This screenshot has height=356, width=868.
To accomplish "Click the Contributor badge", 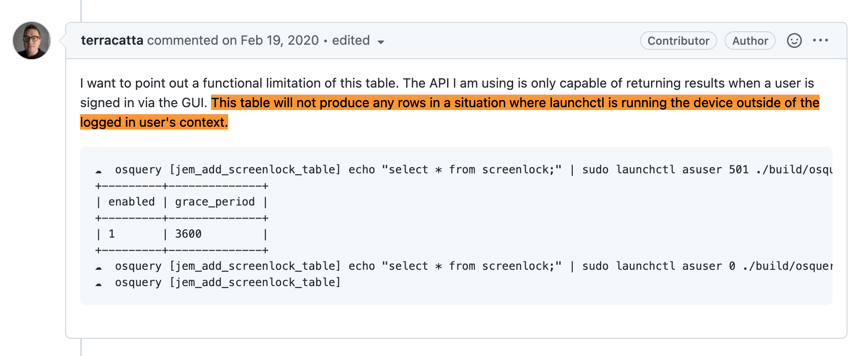I will (x=678, y=41).
